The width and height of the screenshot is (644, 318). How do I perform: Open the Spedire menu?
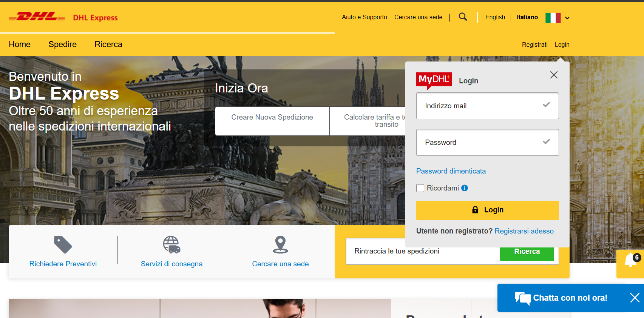[x=63, y=45]
